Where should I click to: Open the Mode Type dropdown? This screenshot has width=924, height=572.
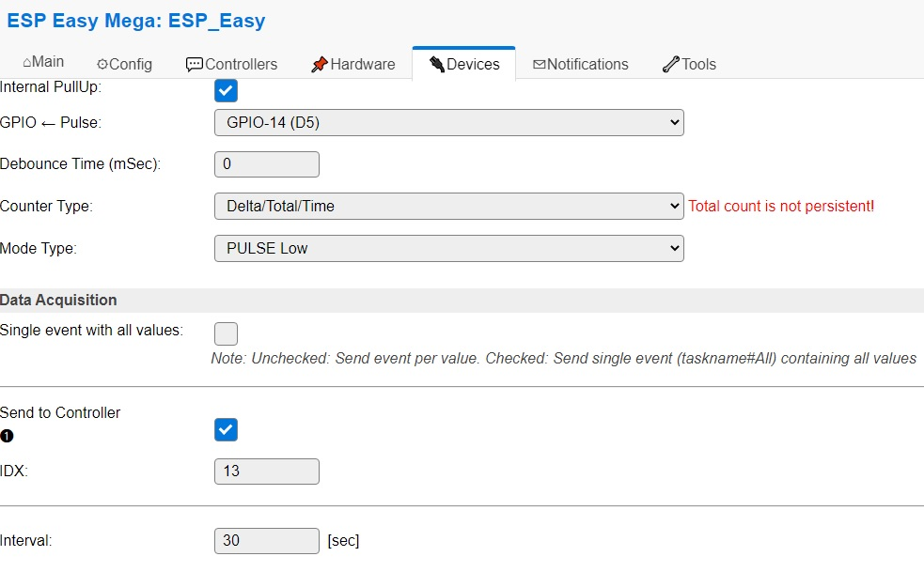point(449,249)
